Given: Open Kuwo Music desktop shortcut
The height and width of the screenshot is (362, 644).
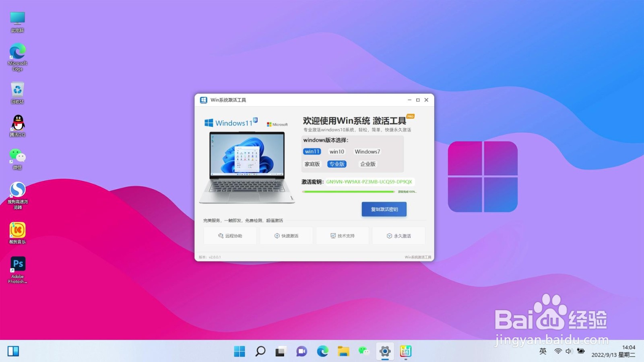Looking at the screenshot, I should [17, 233].
